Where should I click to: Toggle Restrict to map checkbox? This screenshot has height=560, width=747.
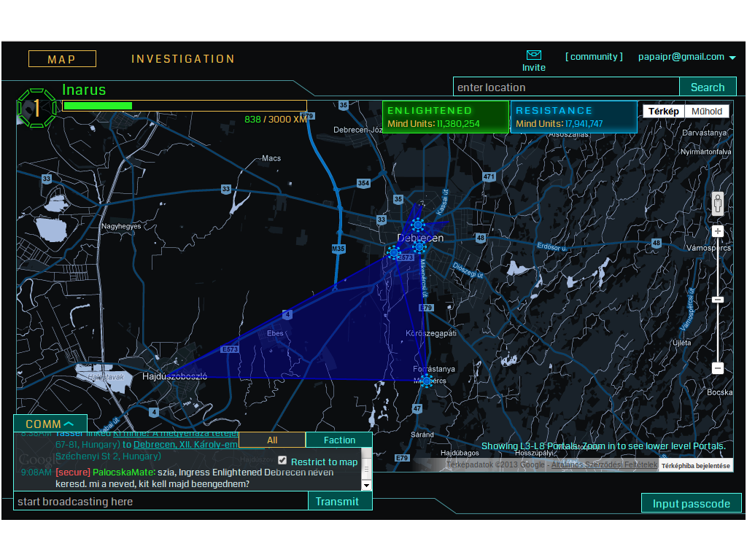(282, 461)
